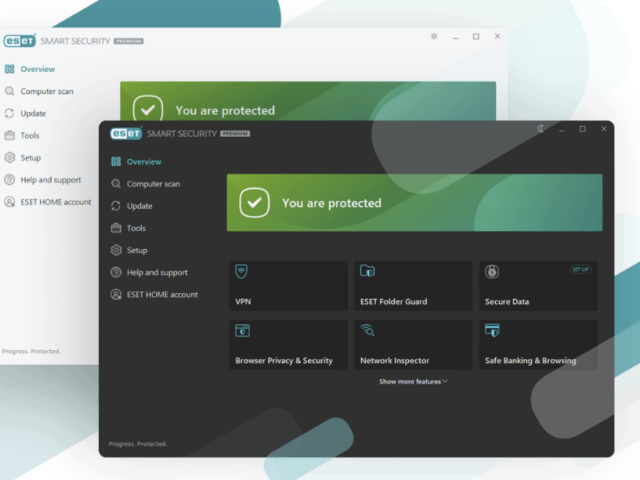Screen dimensions: 640x480
Task: Click the VPN shield icon
Action: pos(241,272)
